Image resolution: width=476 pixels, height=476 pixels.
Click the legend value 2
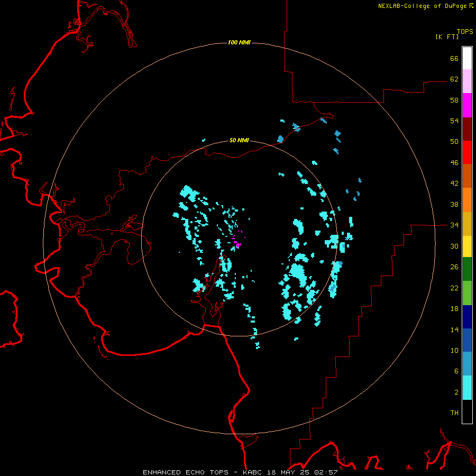tap(456, 392)
